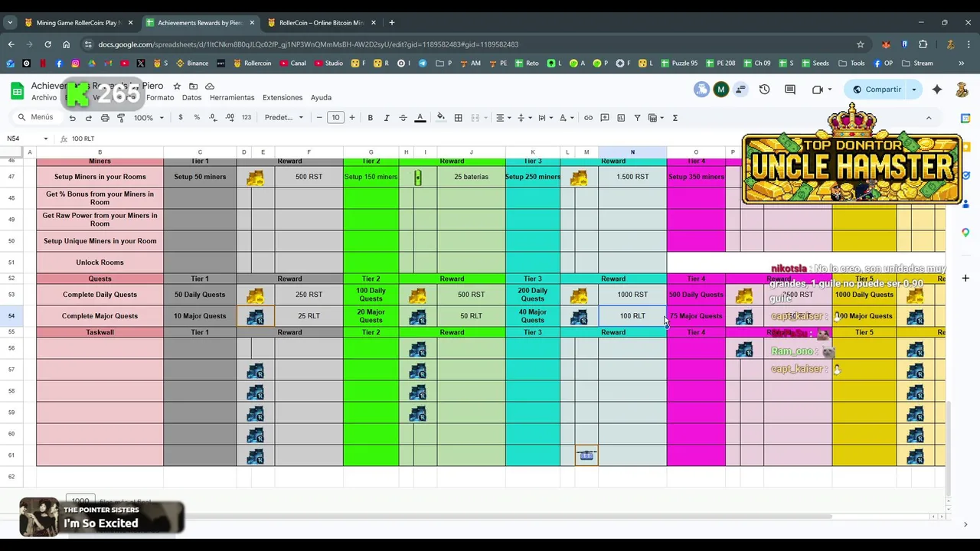980x551 pixels.
Task: Move document with folder icon
Action: pyautogui.click(x=193, y=86)
